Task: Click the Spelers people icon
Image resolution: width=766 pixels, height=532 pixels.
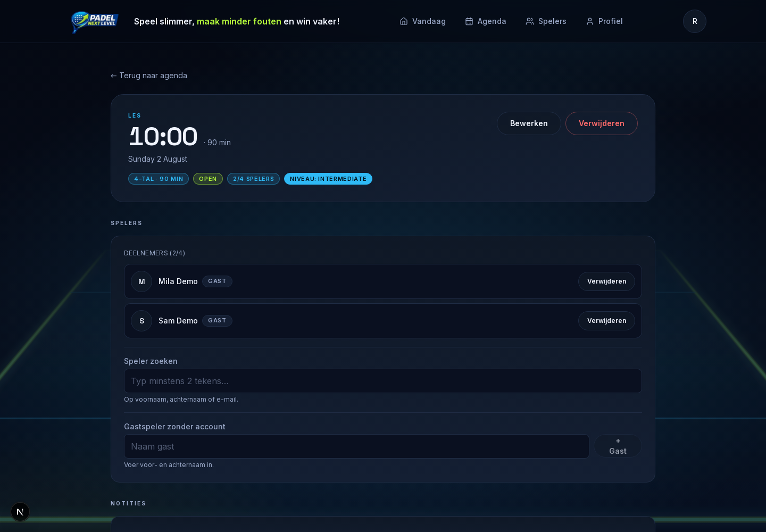Action: coord(530,21)
